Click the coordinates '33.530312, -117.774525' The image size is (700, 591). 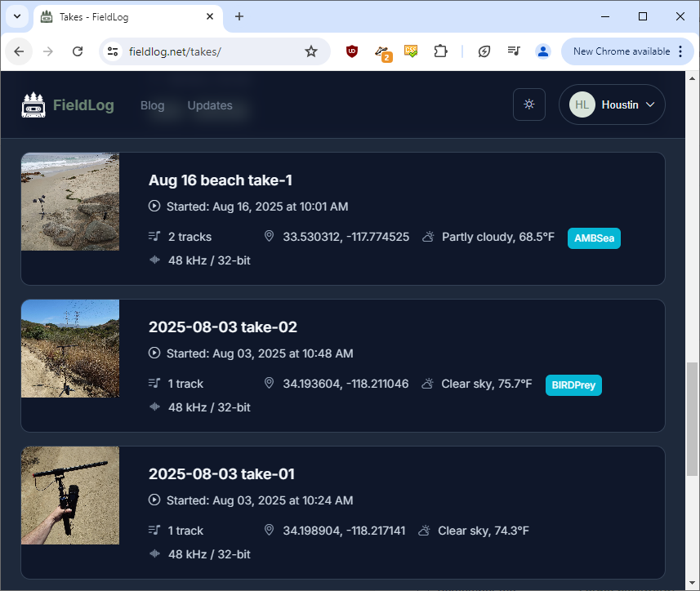pyautogui.click(x=346, y=237)
